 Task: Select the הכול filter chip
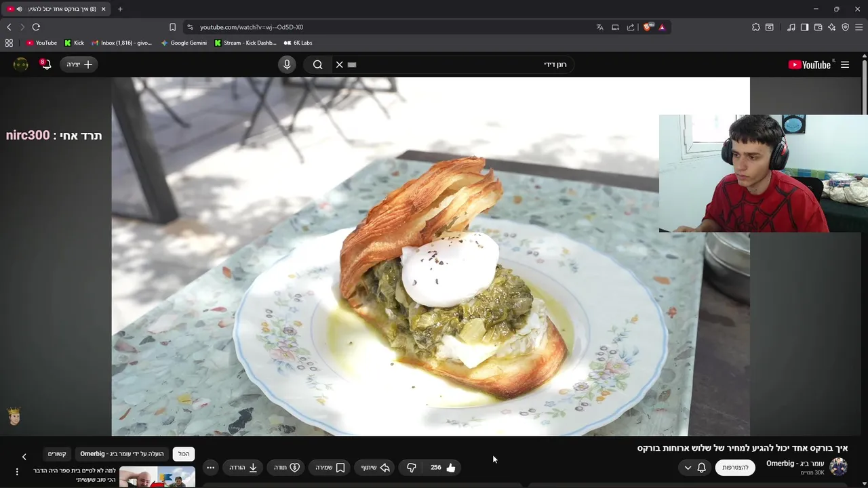pyautogui.click(x=184, y=454)
